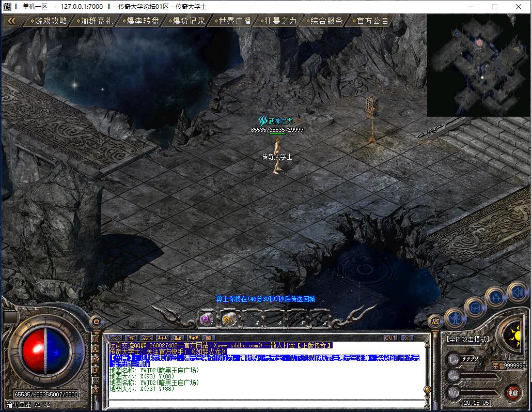532x412 pixels.
Task: Open the 游戏攻略 menu
Action: click(x=49, y=21)
